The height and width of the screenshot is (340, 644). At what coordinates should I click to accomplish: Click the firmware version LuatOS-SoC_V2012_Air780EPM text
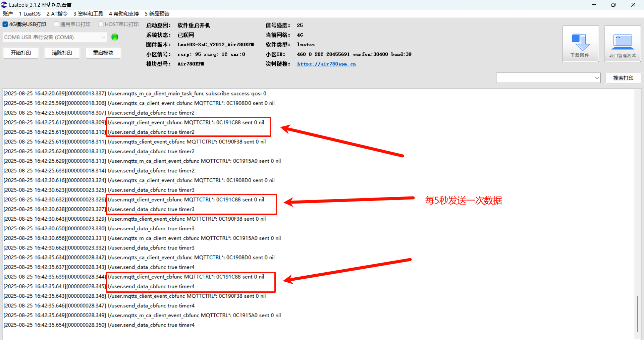coord(216,45)
